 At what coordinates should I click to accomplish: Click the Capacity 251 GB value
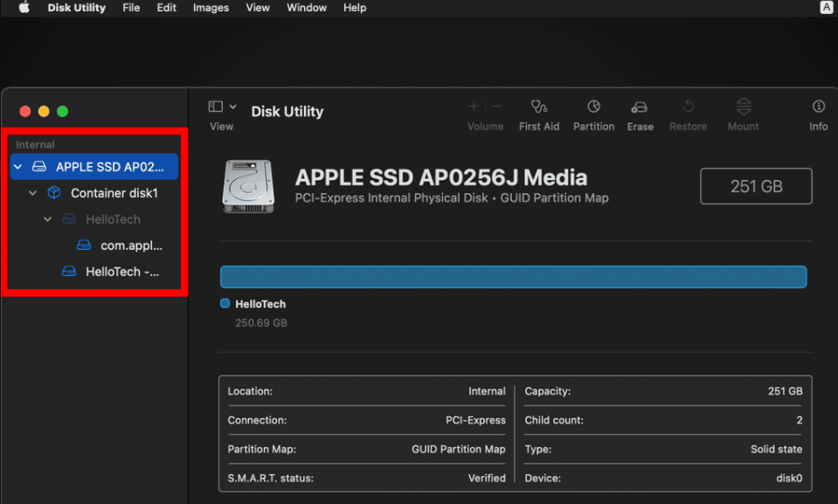point(785,391)
